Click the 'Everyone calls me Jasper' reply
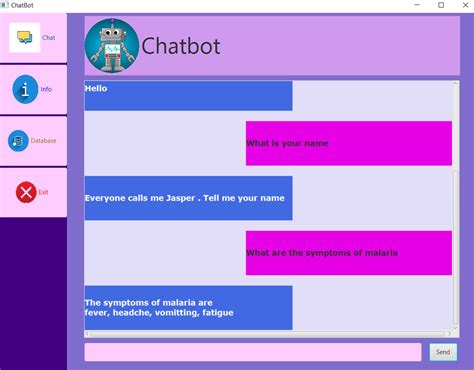474x370 pixels. tap(188, 198)
